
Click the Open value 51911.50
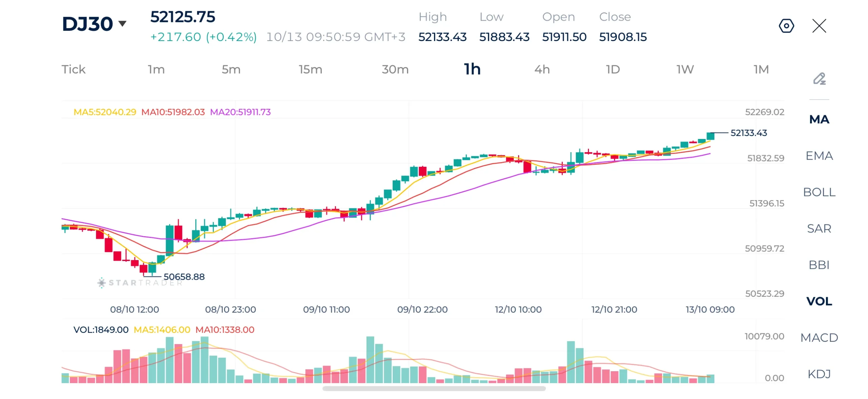[564, 37]
